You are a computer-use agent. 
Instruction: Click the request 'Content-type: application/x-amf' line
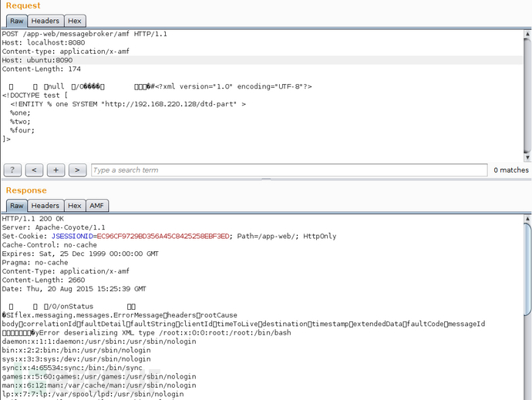point(66,52)
